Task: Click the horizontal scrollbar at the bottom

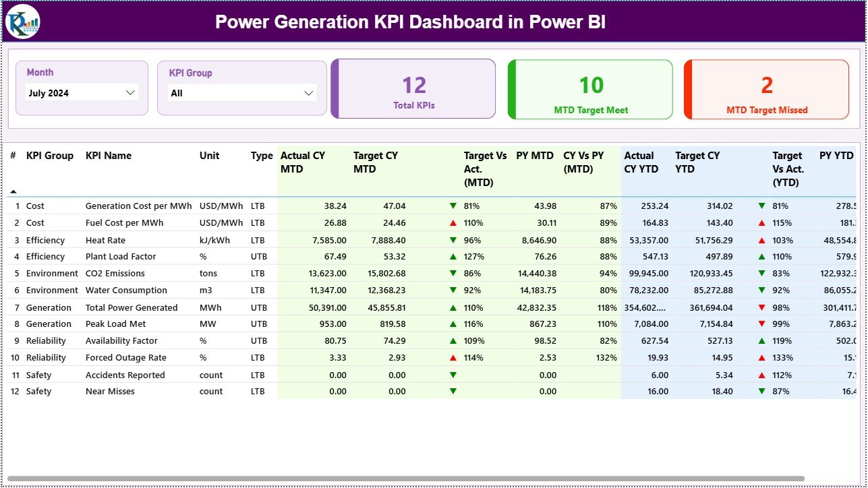Action: click(x=405, y=479)
